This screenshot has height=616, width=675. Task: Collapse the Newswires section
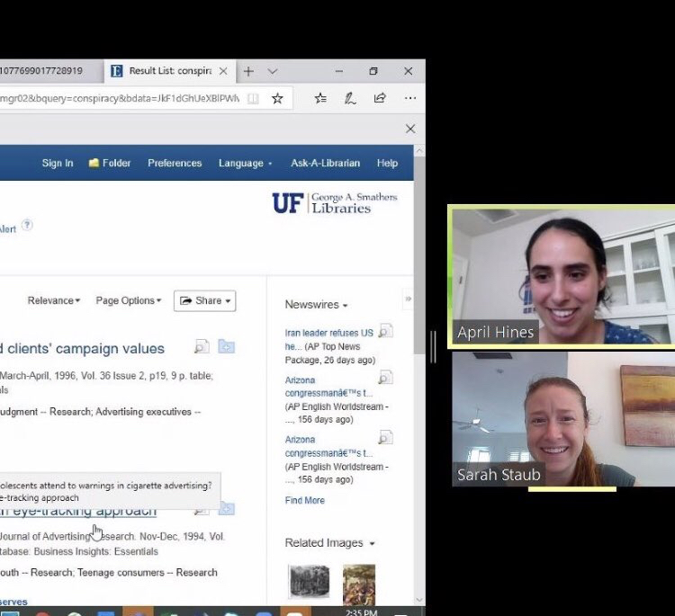point(316,305)
